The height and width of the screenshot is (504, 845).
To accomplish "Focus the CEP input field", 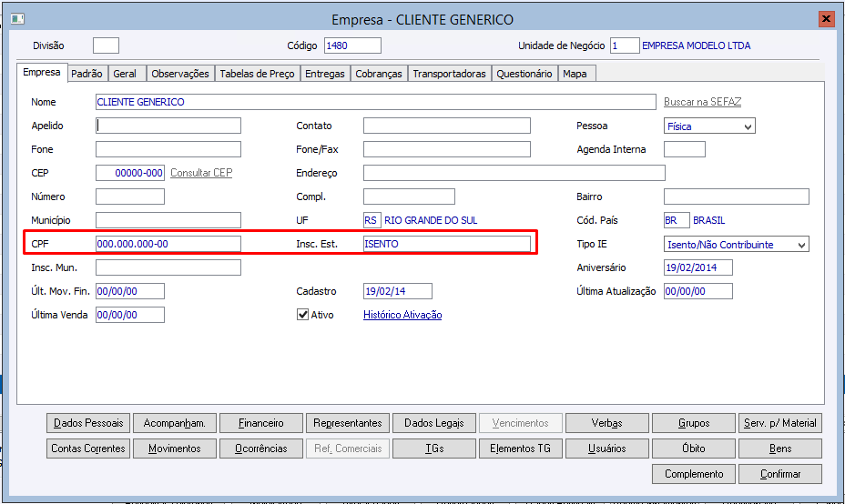I will (x=130, y=173).
